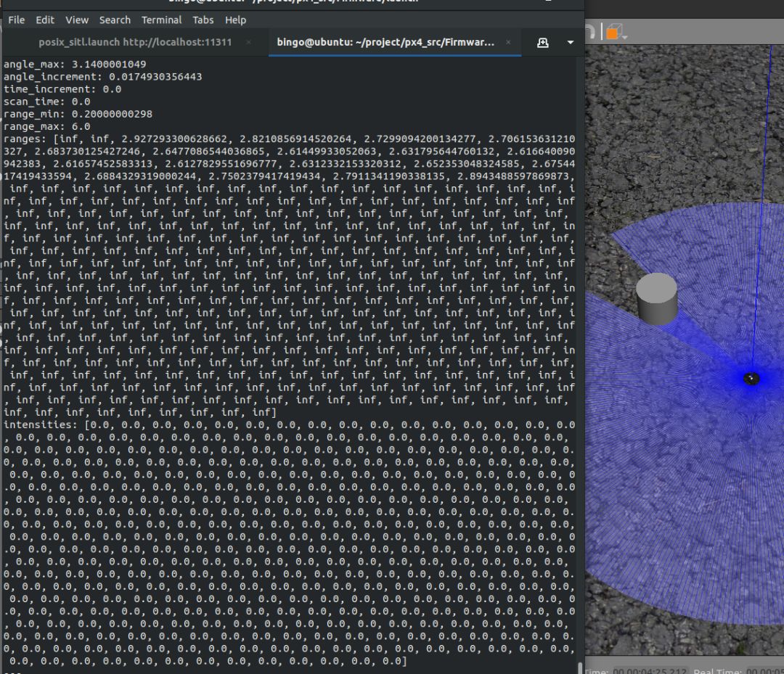Click the range_min: 0.20000000298 line
784x674 pixels.
click(78, 115)
